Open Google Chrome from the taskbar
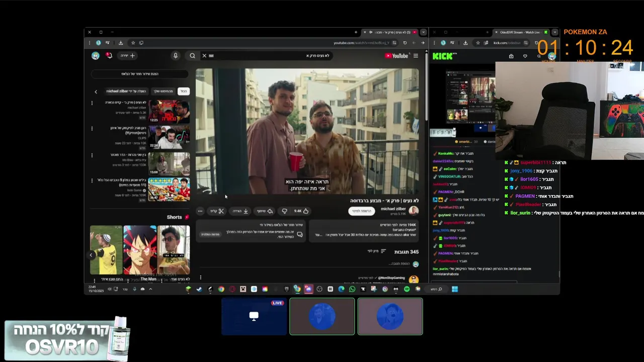The height and width of the screenshot is (362, 644). coord(221,289)
